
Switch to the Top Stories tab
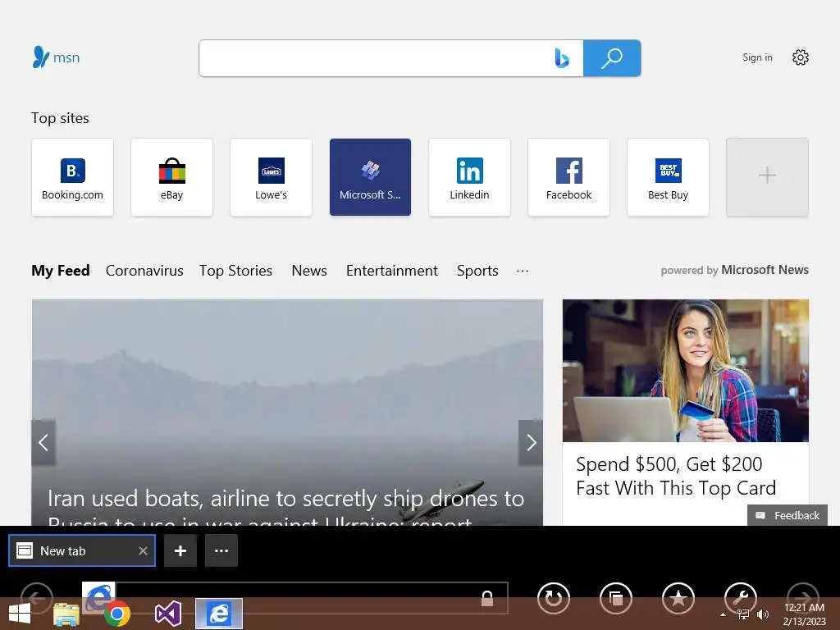[x=235, y=271]
